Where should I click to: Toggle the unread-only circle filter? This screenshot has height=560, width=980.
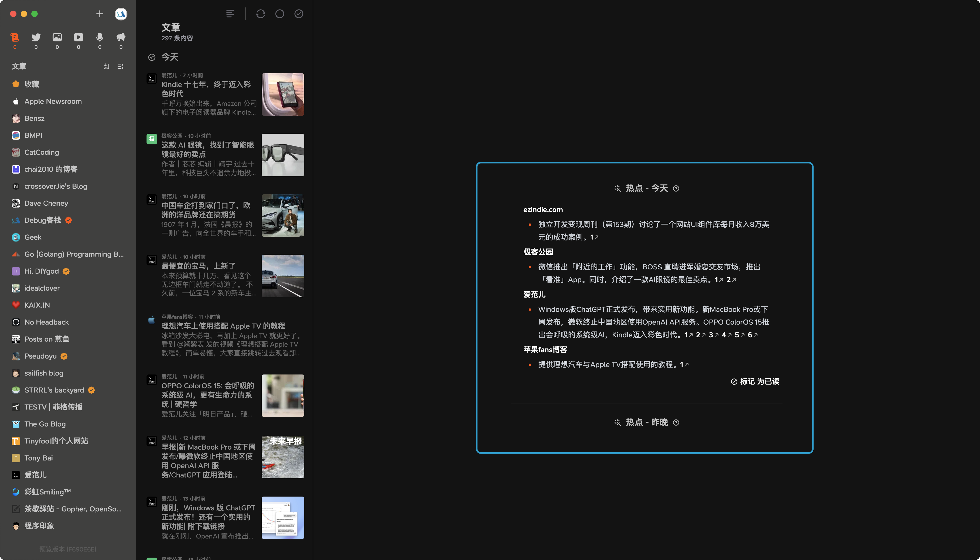point(280,14)
